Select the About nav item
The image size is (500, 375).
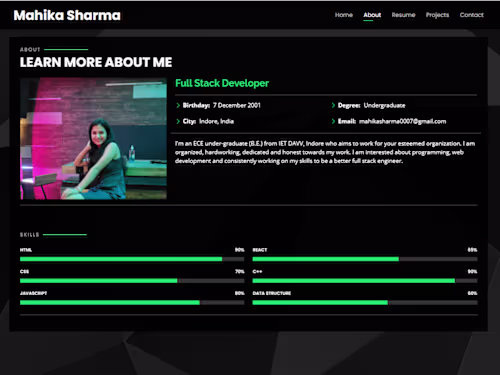click(372, 15)
